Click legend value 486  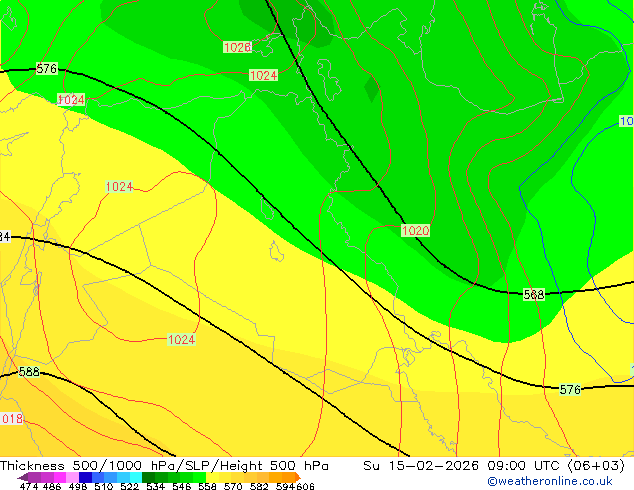[52, 486]
